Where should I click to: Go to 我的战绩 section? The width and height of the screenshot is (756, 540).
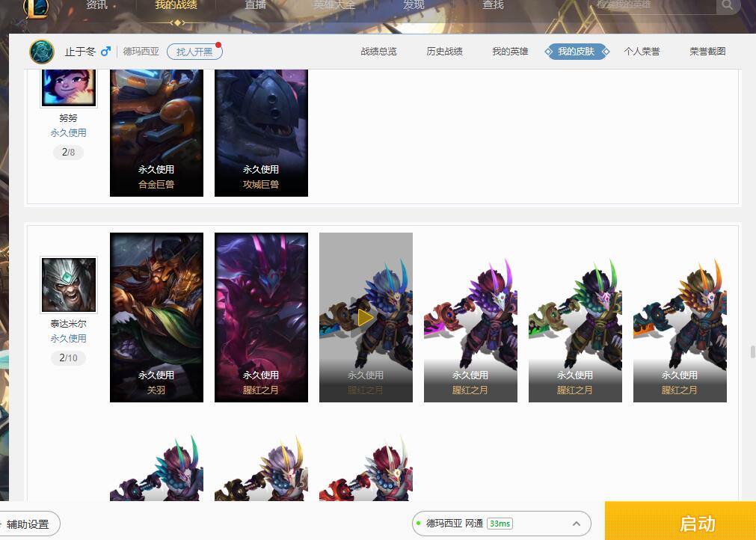(x=176, y=4)
